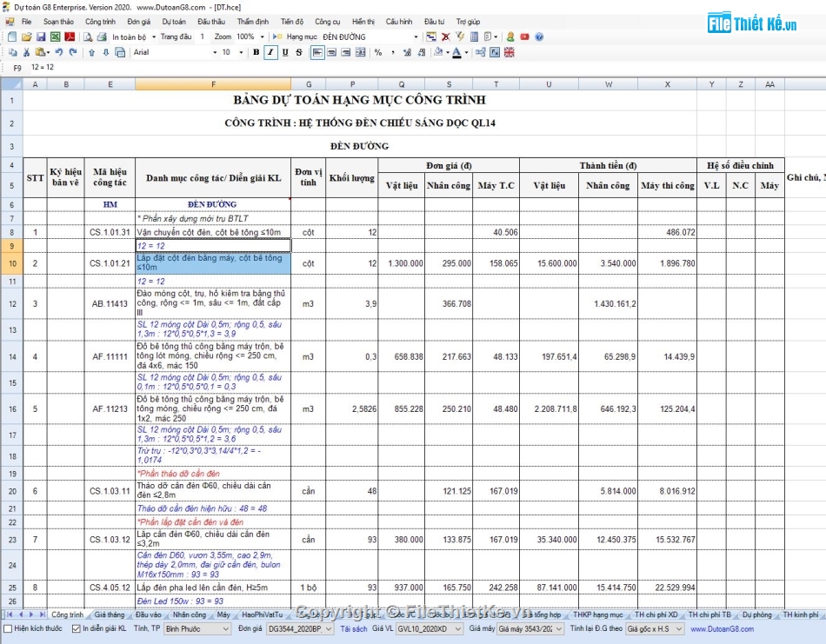
Task: Click the 'Tải sách' link
Action: point(354,628)
